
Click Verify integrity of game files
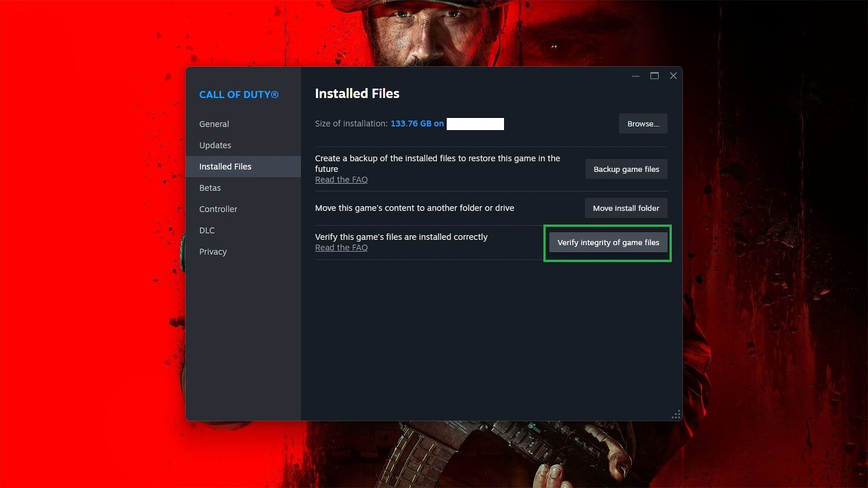click(x=608, y=242)
